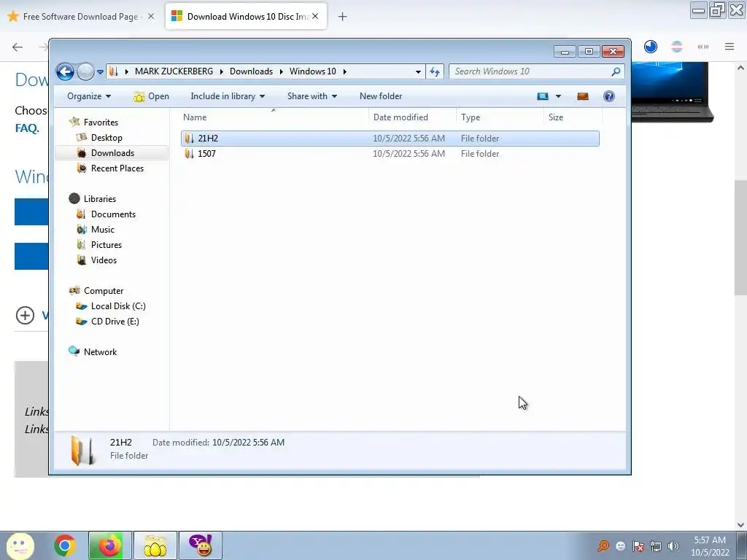Expand arrow after Downloads breadcrumb
The image size is (747, 560).
[x=281, y=71]
